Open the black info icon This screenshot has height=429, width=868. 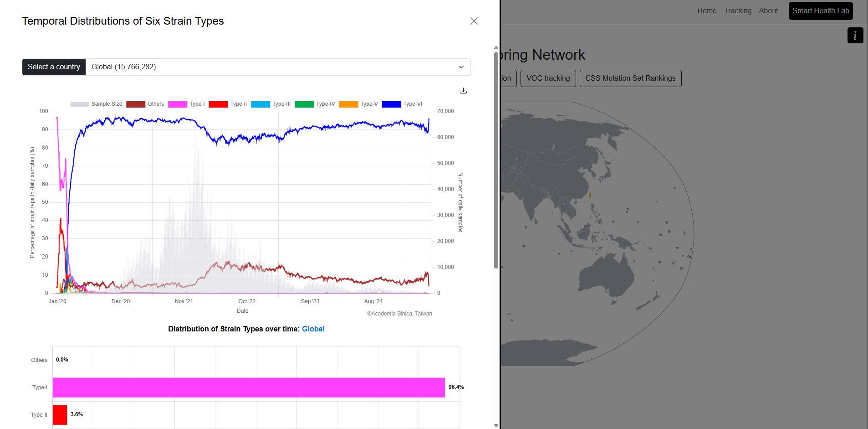[x=855, y=36]
